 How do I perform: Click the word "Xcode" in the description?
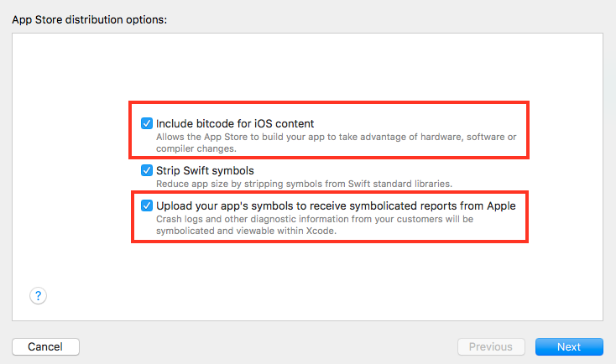321,231
